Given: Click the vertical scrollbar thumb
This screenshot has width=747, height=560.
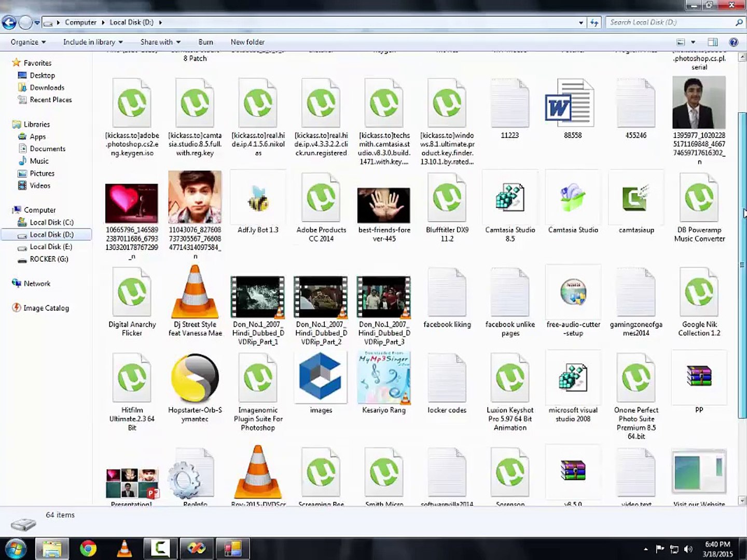Looking at the screenshot, I should coord(742,264).
